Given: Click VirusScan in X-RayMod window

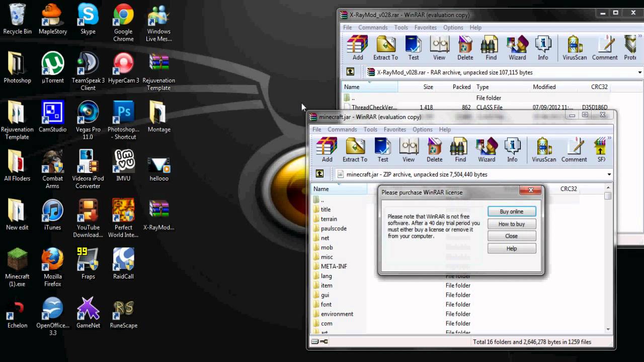Looking at the screenshot, I should [575, 48].
